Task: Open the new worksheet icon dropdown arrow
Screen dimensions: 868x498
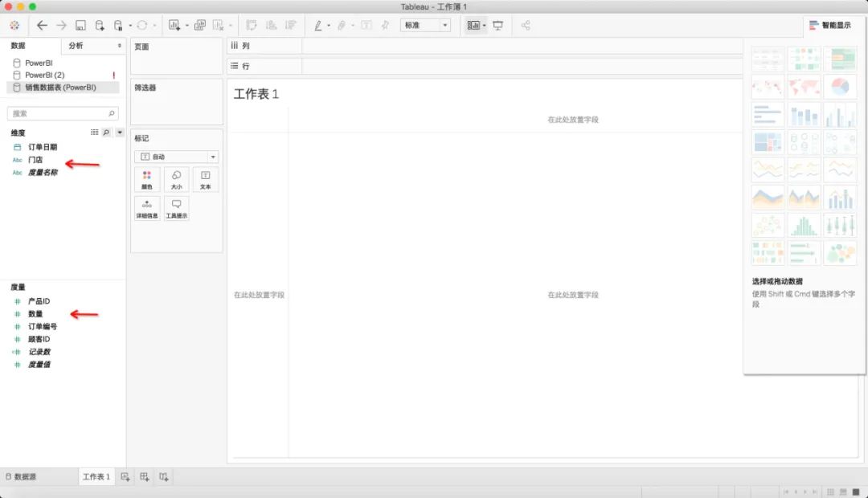Action: coord(187,26)
